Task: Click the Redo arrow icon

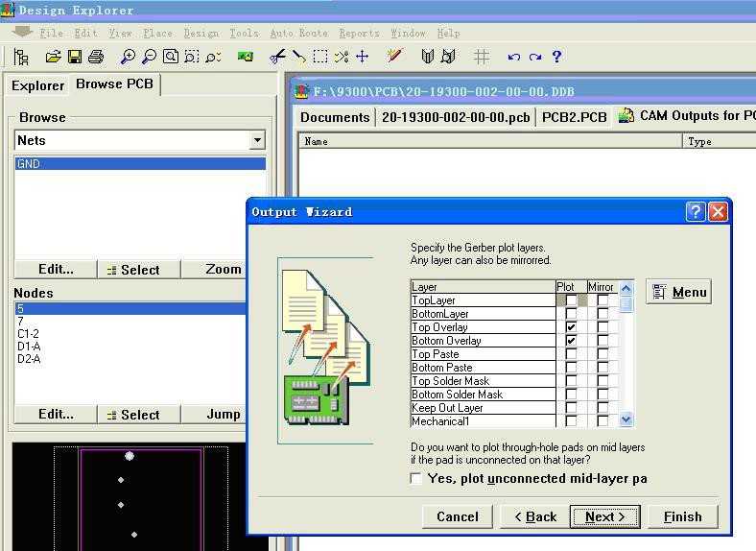Action: click(x=534, y=57)
